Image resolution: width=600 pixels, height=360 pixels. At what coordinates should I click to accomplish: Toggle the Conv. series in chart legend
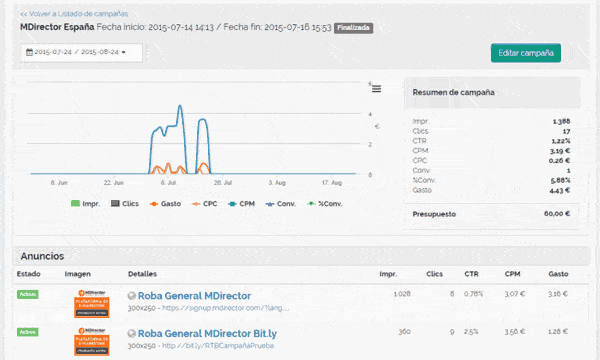coord(281,204)
